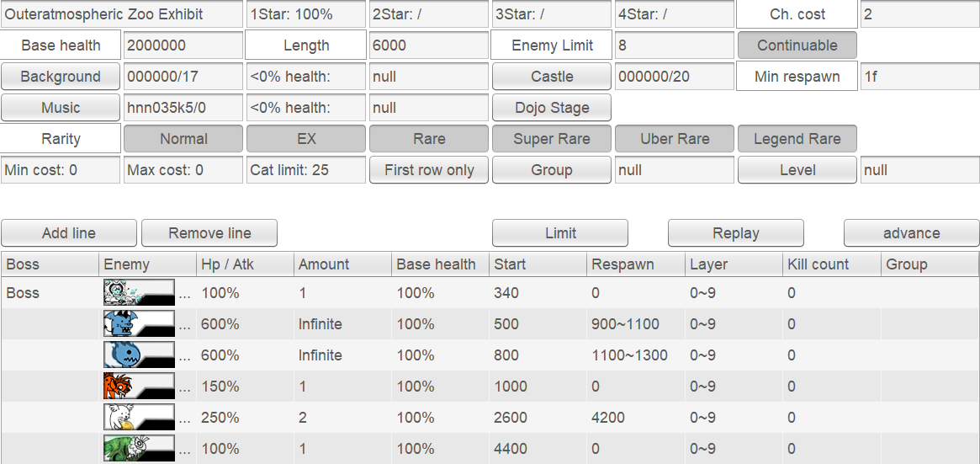Open the Castle selector
The height and width of the screenshot is (464, 980).
[x=551, y=77]
